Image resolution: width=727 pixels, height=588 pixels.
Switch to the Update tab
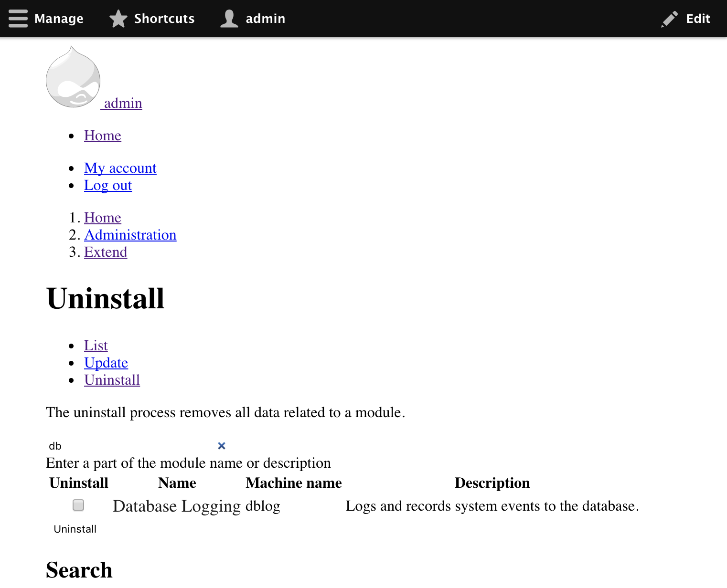point(106,363)
